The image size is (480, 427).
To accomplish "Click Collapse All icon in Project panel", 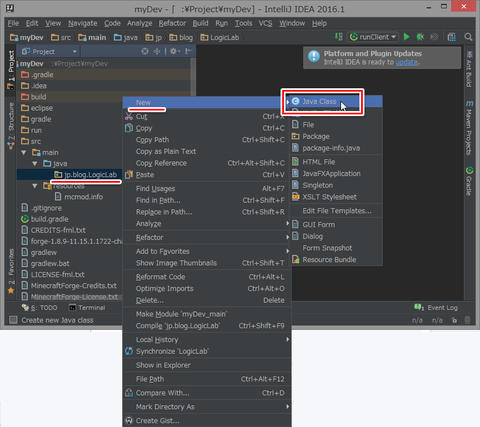I will (157, 51).
